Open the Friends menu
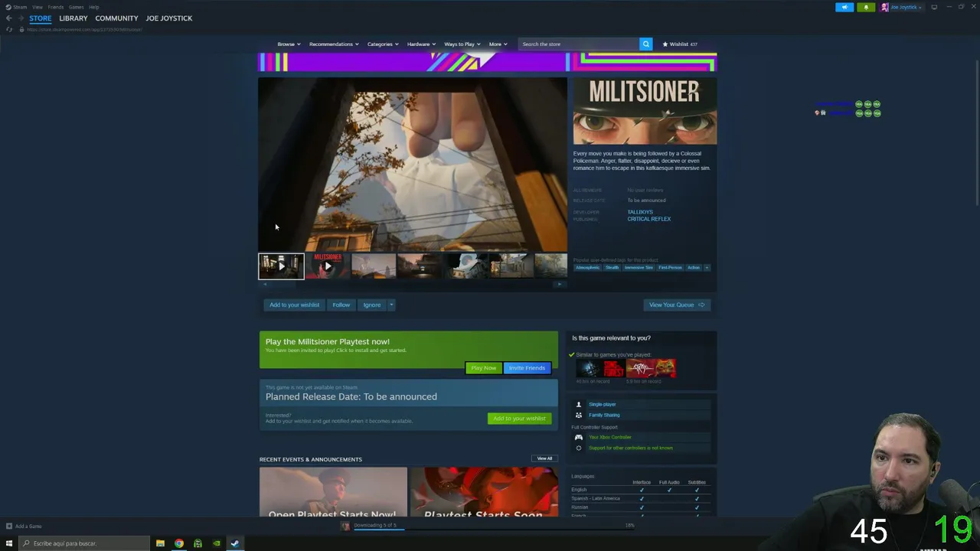This screenshot has height=551, width=980. 56,7
